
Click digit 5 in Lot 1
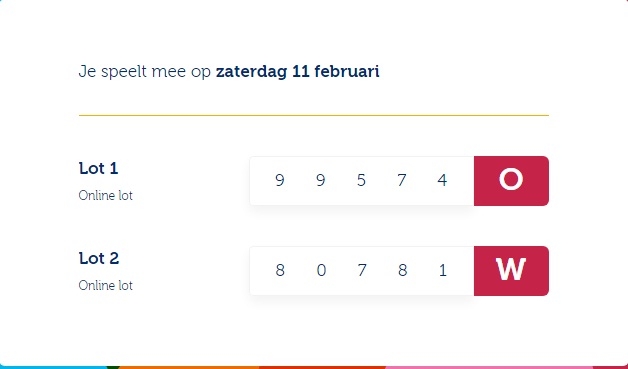(361, 180)
